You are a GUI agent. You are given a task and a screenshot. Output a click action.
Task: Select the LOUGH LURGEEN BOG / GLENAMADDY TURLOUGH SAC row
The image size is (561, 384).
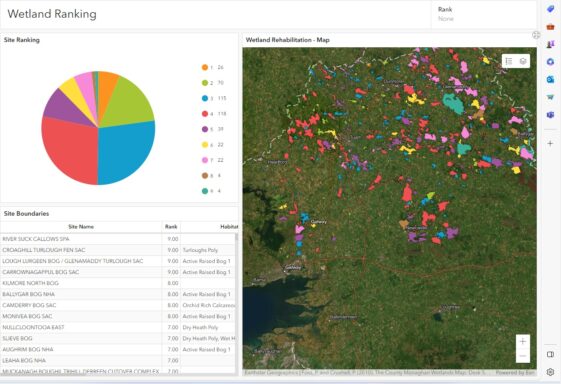pyautogui.click(x=118, y=261)
